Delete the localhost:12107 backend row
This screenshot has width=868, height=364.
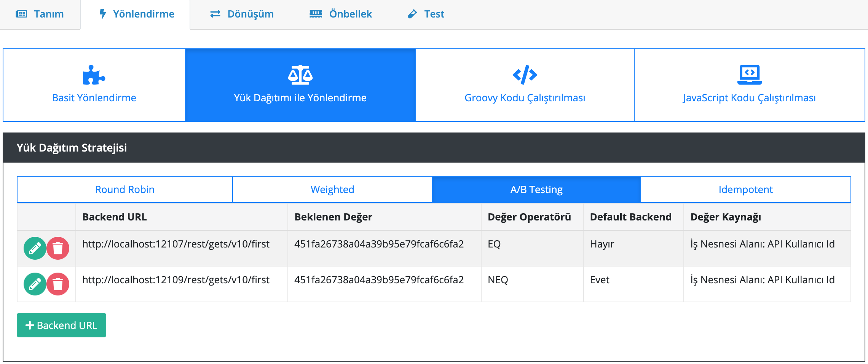[x=58, y=249]
